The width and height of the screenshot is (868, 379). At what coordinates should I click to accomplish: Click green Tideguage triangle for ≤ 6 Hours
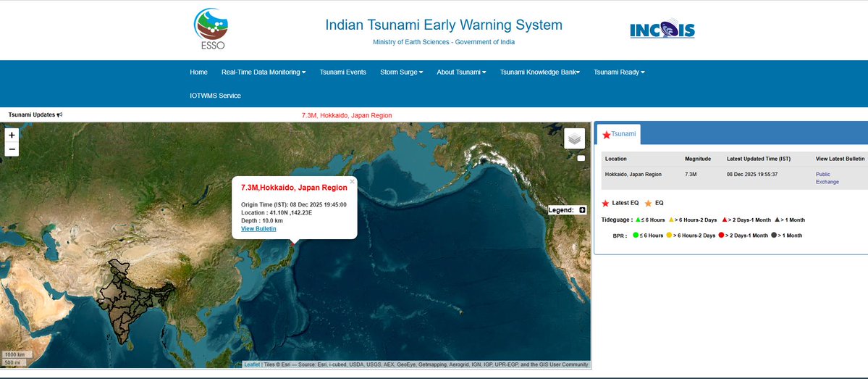click(x=638, y=220)
